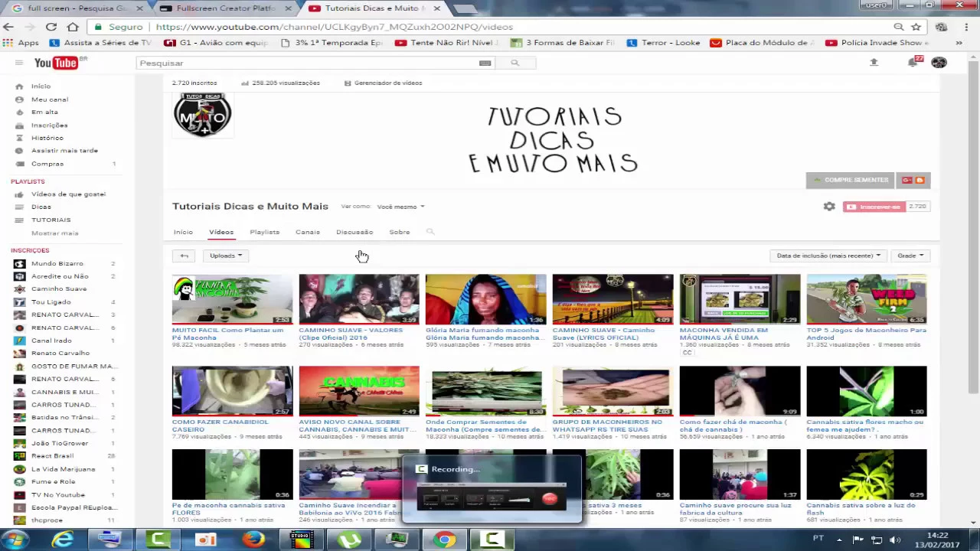This screenshot has height=551, width=980.
Task: Open the Canais tab
Action: [308, 232]
